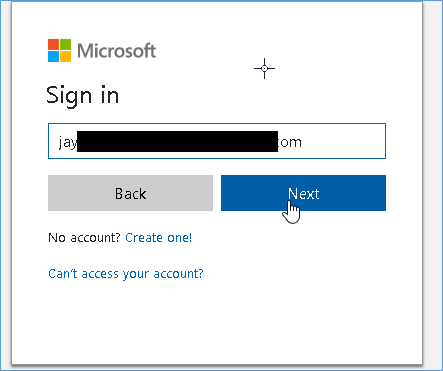Image resolution: width=443 pixels, height=371 pixels.
Task: Click the red square of Microsoft logo
Action: [x=53, y=44]
